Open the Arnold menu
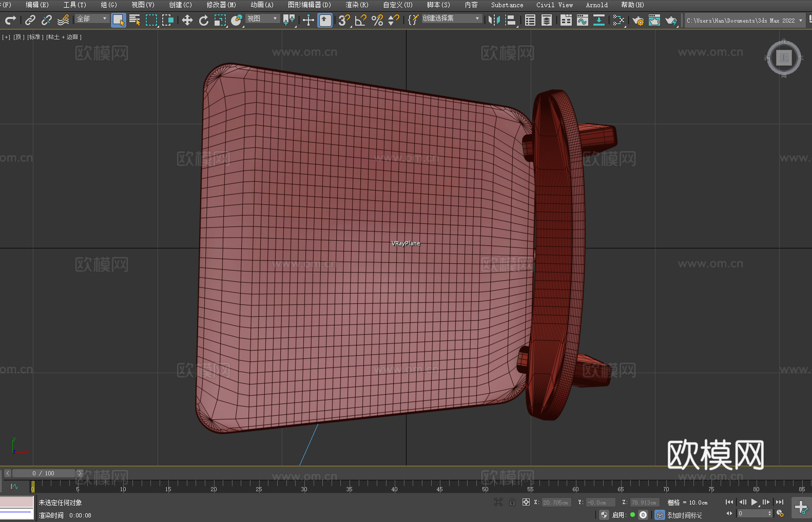Image resolution: width=812 pixels, height=522 pixels. point(596,5)
